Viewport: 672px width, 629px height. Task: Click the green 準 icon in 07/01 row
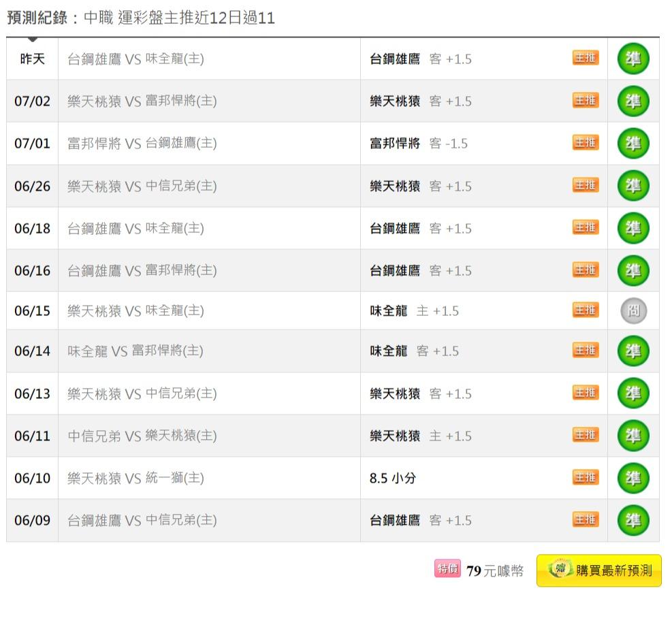[633, 143]
